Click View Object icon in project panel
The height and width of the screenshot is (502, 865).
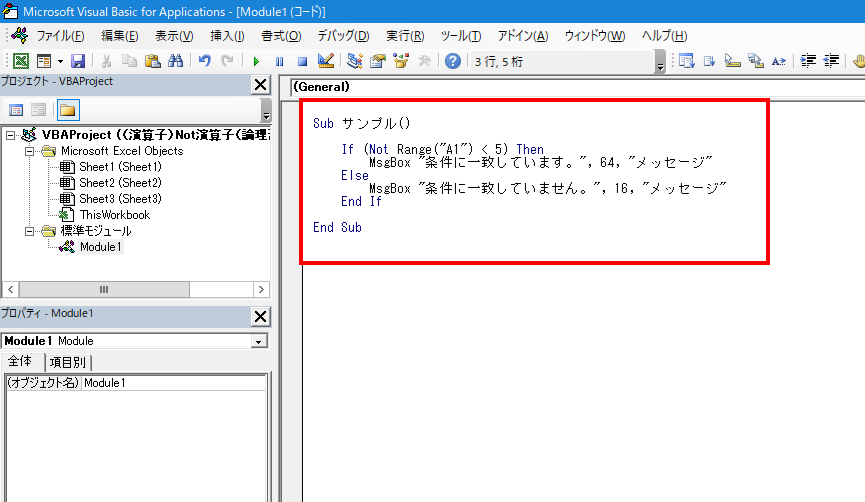point(39,110)
